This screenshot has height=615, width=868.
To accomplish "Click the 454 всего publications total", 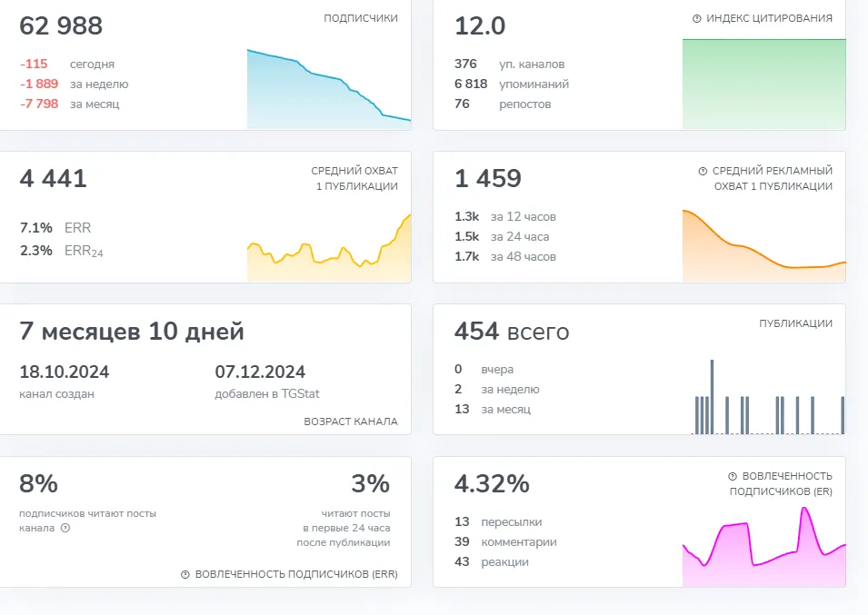I will [x=512, y=332].
